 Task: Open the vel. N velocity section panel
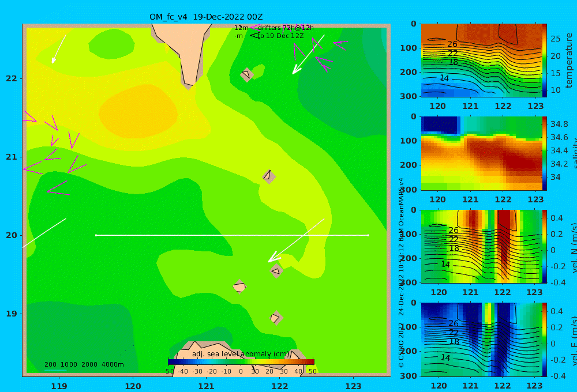coord(482,246)
